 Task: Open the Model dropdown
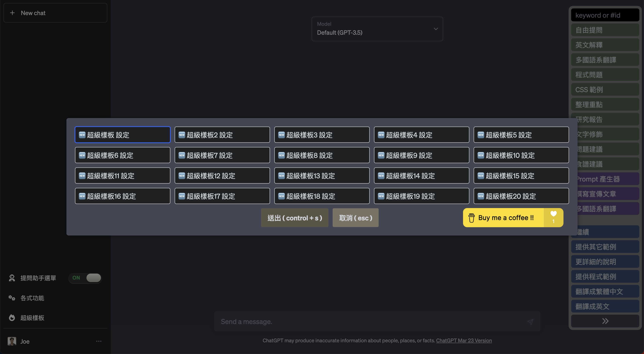click(x=377, y=29)
